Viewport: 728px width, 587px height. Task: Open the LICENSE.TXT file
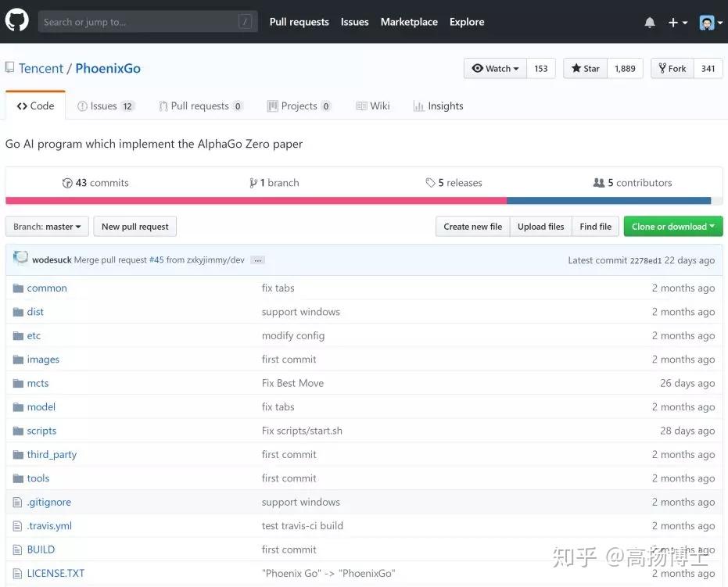(x=56, y=574)
